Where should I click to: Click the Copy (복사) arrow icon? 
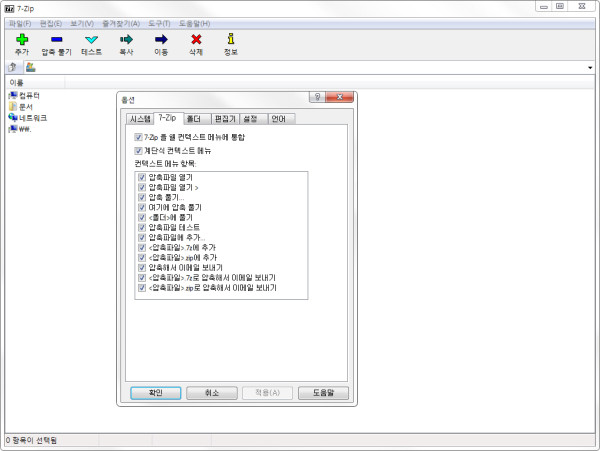(126, 39)
